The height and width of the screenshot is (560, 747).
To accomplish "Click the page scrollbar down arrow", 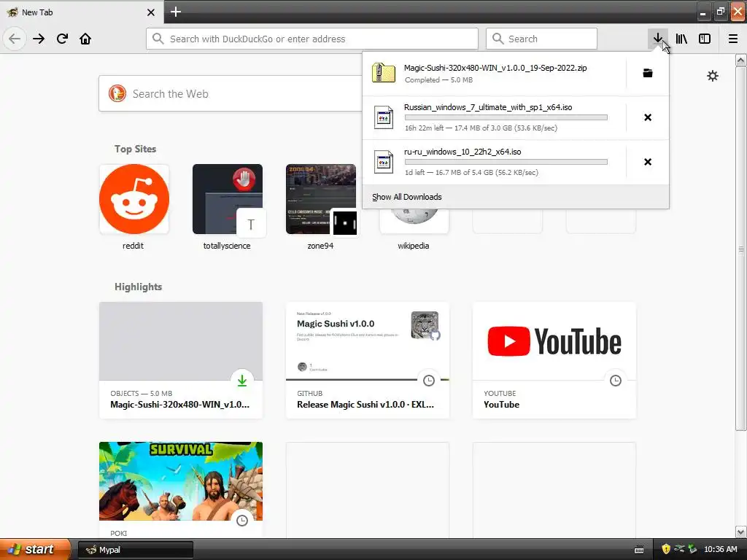I will click(x=740, y=532).
